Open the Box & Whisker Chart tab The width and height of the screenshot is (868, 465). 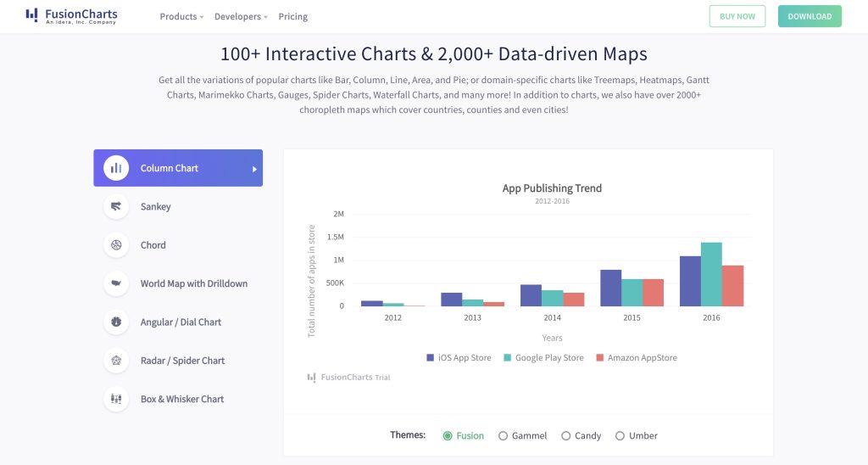[178, 399]
